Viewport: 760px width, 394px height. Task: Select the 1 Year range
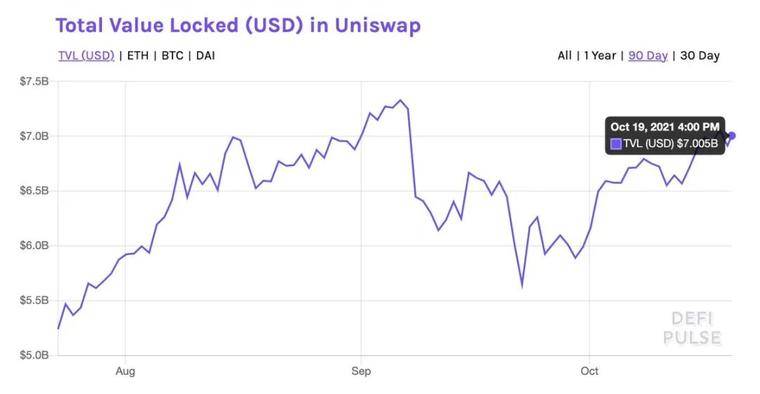(600, 56)
